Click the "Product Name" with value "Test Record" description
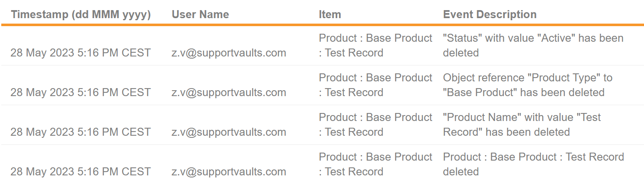The height and width of the screenshot is (180, 644). [522, 125]
